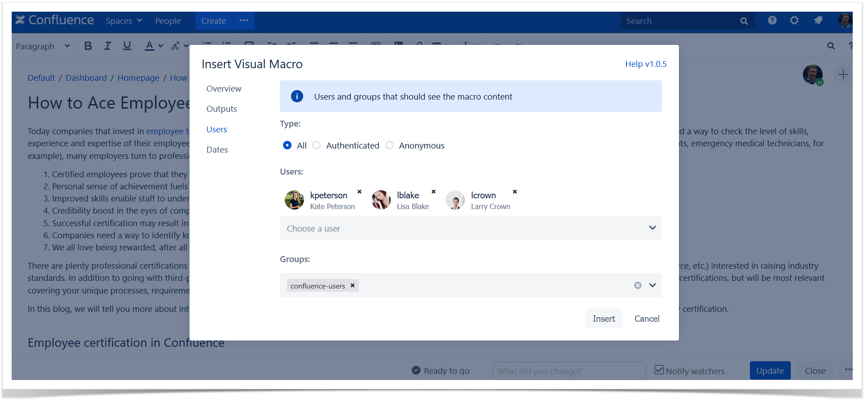Toggle bold formatting
Screen dimensions: 868x402
[x=88, y=46]
